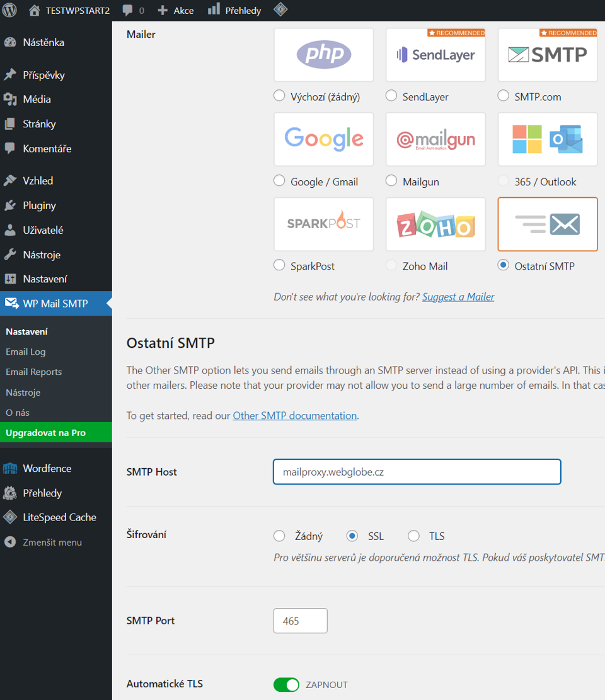Open LiteSpeed Cache in the sidebar
Viewport: 605px width, 700px height.
(56, 517)
